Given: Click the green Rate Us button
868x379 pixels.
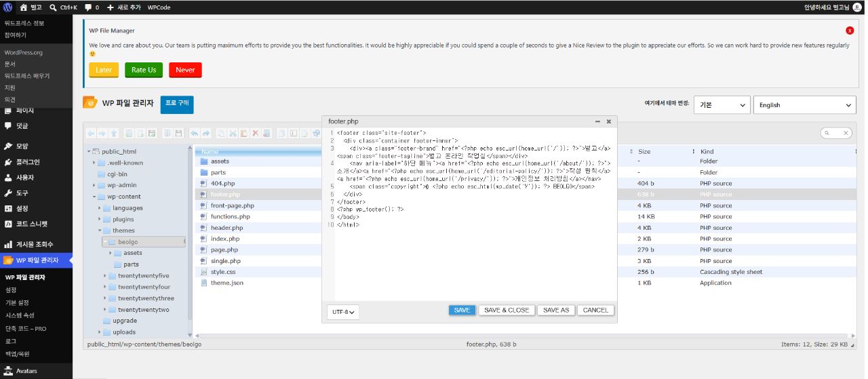Looking at the screenshot, I should (x=144, y=70).
